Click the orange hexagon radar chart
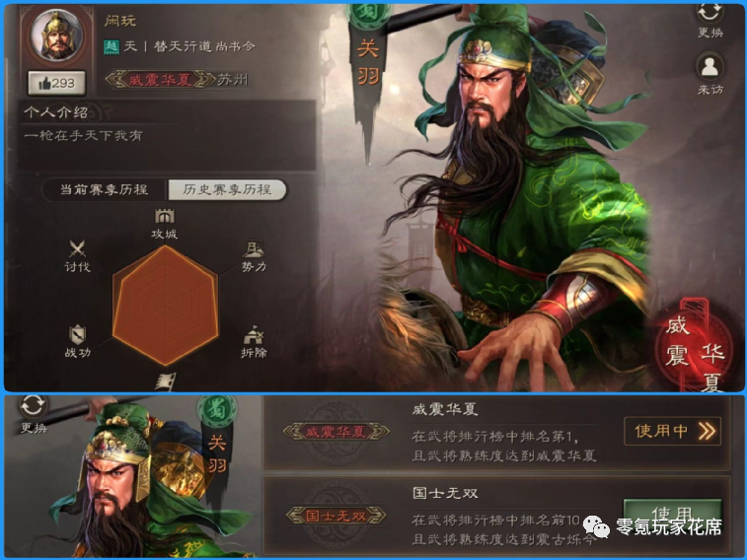 pos(166,306)
